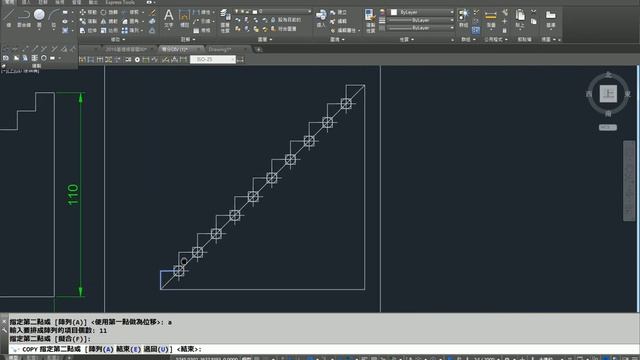Click the Rectangle tool icon
The width and height of the screenshot is (640, 360).
coord(65,12)
